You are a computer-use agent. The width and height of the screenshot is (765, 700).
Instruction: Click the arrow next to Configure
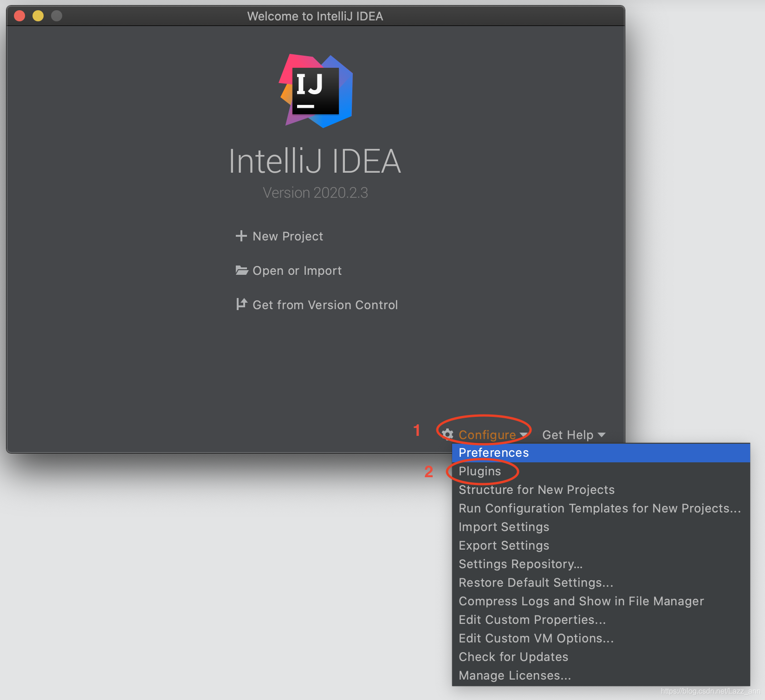524,435
